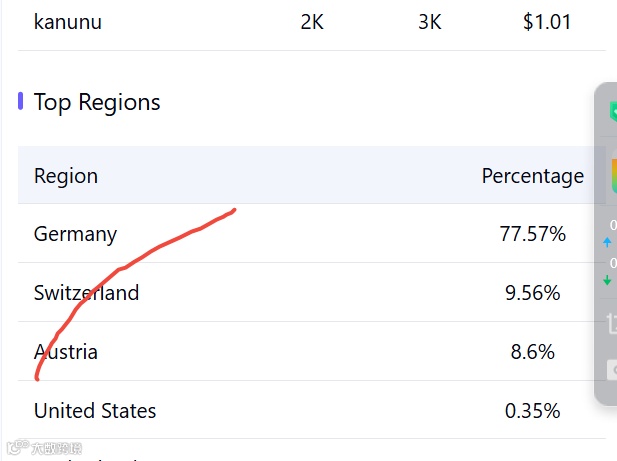Click the Region column header

click(x=66, y=176)
